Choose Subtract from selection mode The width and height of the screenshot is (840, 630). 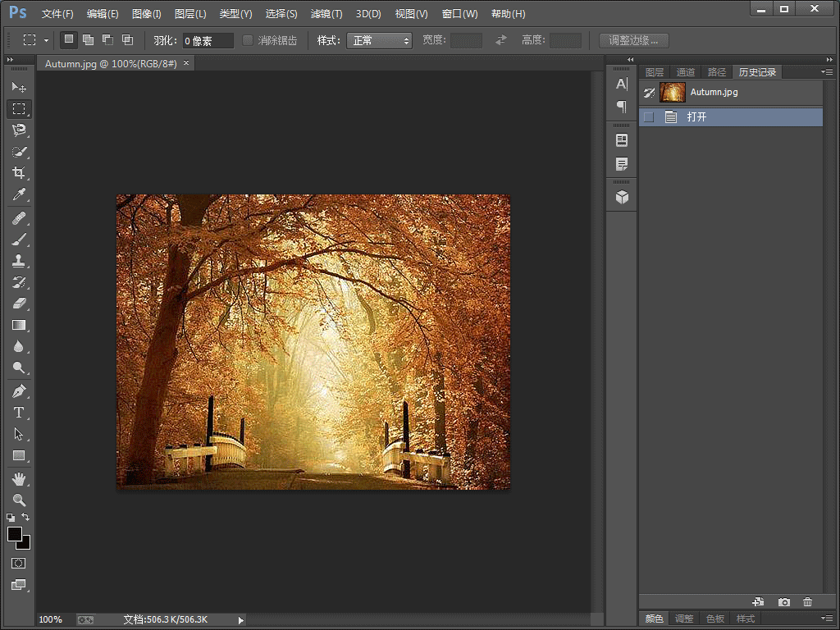tap(107, 39)
